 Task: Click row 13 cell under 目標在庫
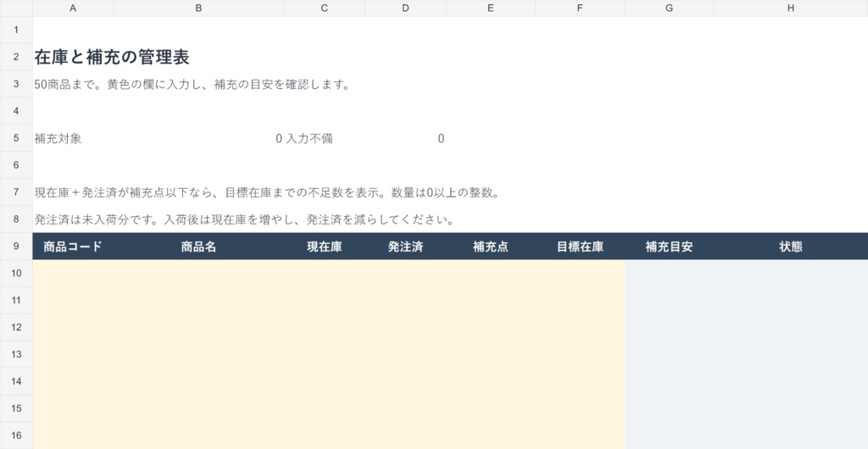click(x=580, y=354)
